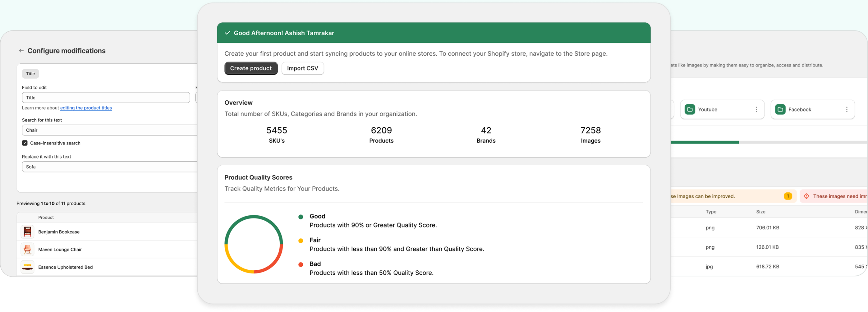Open the Facebook folder three-dot menu
Screen dimensions: 868x312
pyautogui.click(x=846, y=109)
